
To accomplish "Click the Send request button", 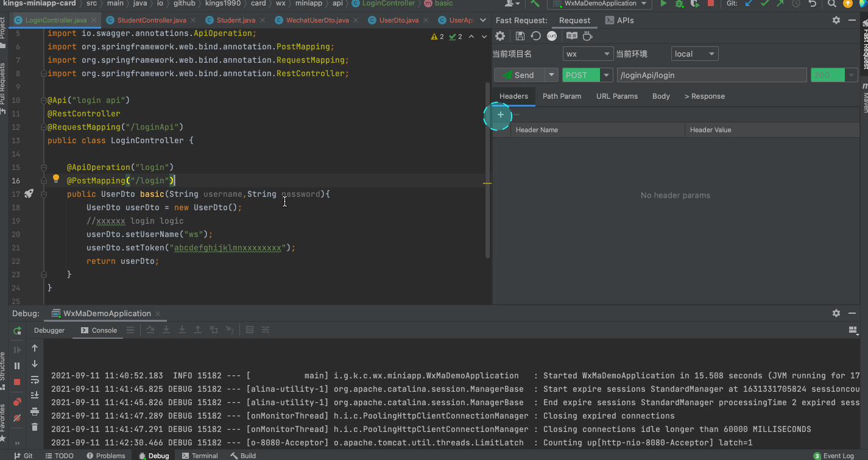I will tap(518, 75).
